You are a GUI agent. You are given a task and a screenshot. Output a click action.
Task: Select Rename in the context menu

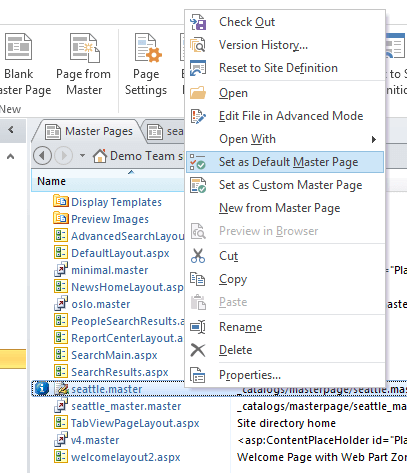[x=241, y=327]
